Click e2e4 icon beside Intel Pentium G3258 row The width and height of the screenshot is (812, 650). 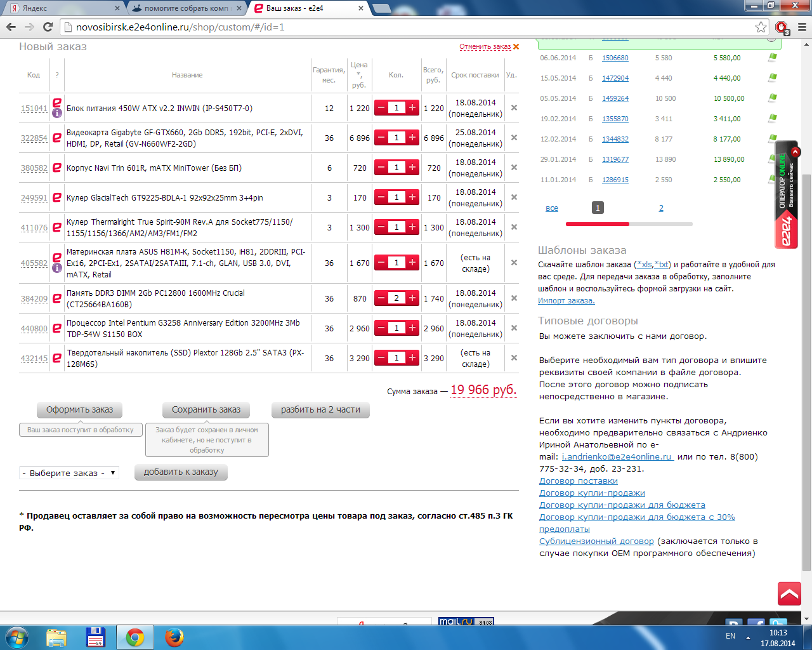click(56, 328)
